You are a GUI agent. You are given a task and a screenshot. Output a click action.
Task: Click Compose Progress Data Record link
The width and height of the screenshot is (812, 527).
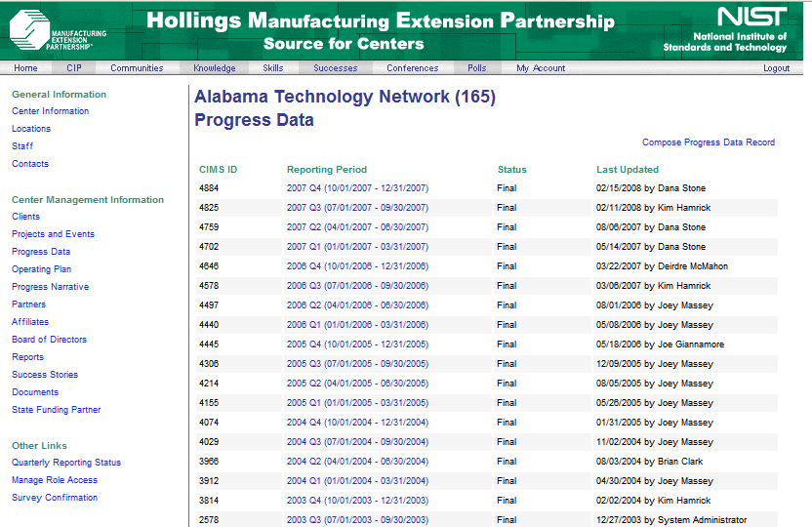point(709,142)
